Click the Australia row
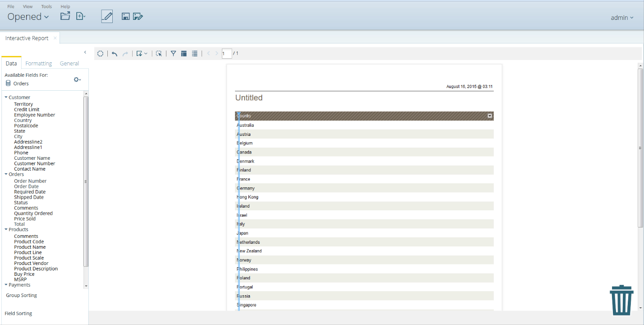 364,125
